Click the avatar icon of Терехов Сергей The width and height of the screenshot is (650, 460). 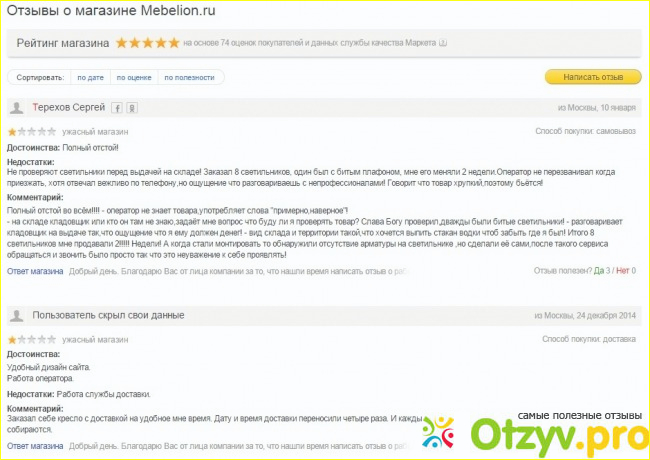click(x=17, y=108)
